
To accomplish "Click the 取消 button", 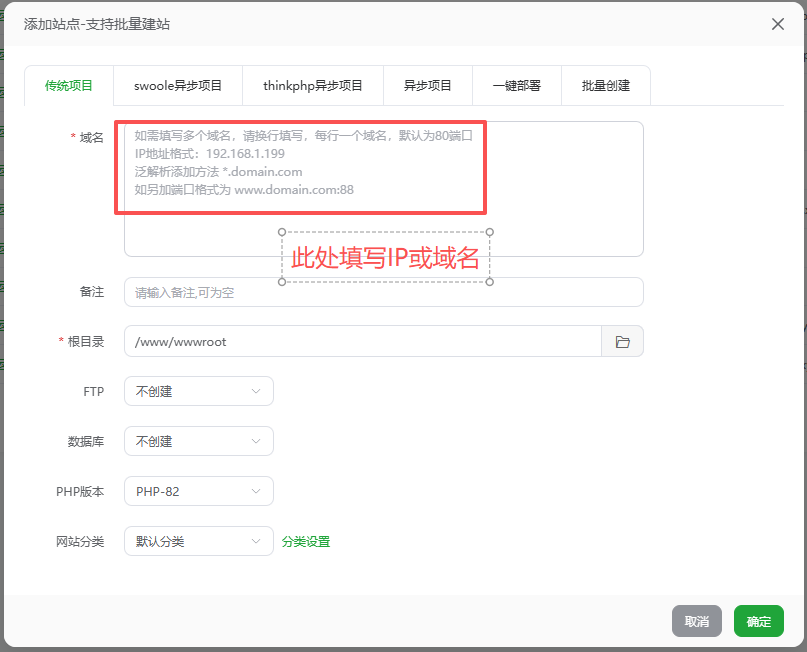I will tap(697, 621).
